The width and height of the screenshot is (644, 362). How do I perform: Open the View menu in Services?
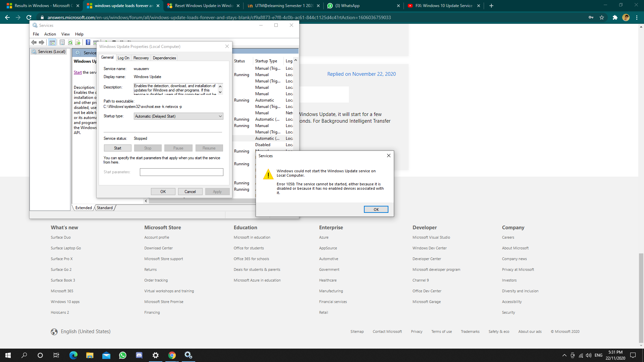[x=65, y=34]
